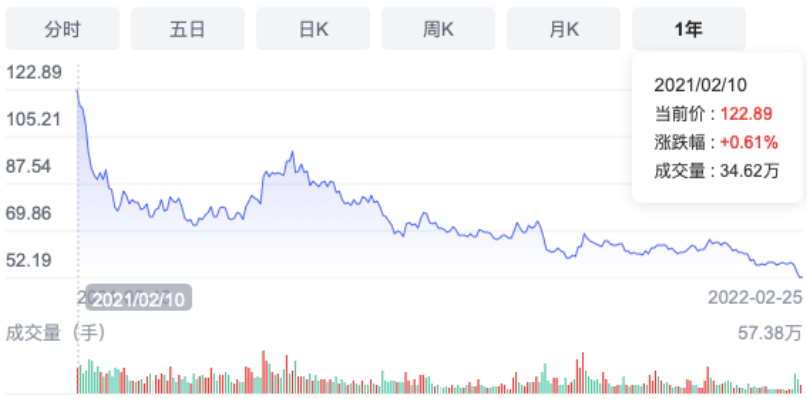Click the 当前价 122.89 tooltip value

click(x=746, y=114)
